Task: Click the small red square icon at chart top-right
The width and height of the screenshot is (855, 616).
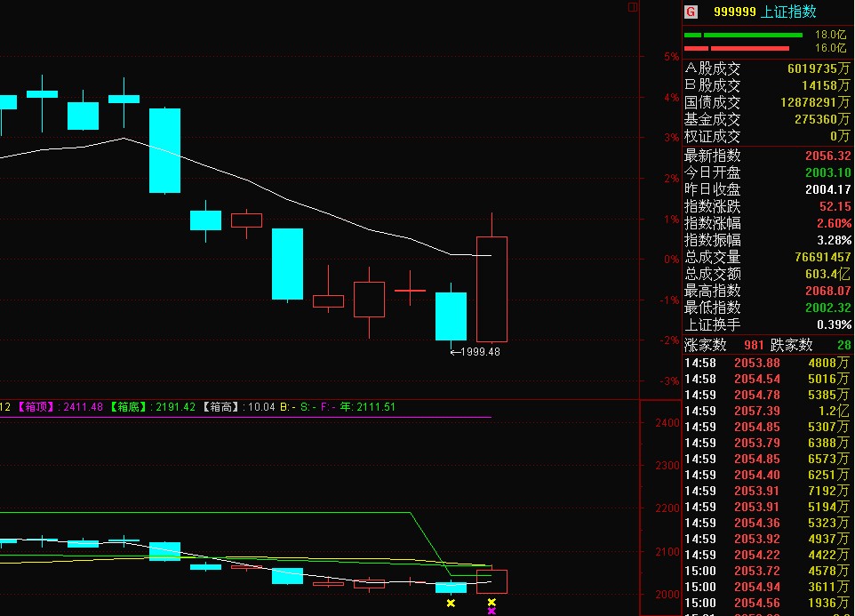Action: click(x=633, y=7)
